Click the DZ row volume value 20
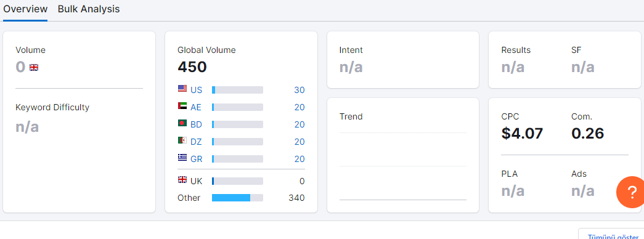 pos(300,142)
